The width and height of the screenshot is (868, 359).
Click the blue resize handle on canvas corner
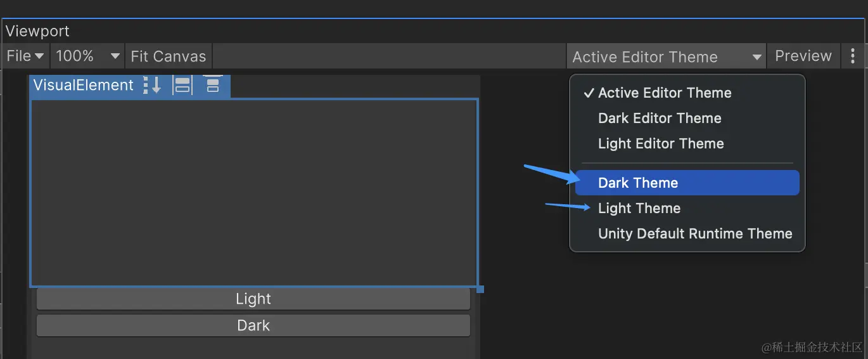click(x=480, y=289)
